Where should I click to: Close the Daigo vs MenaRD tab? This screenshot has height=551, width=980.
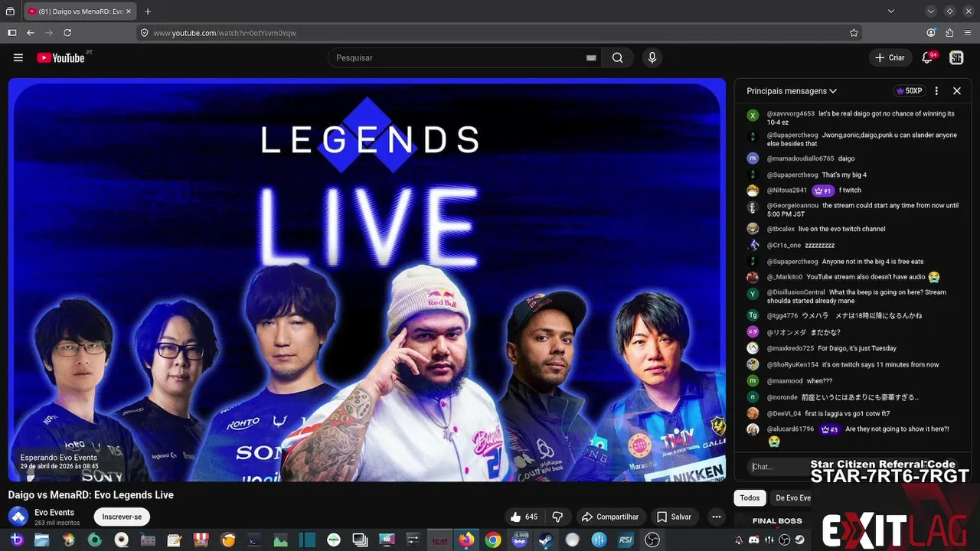pos(130,11)
